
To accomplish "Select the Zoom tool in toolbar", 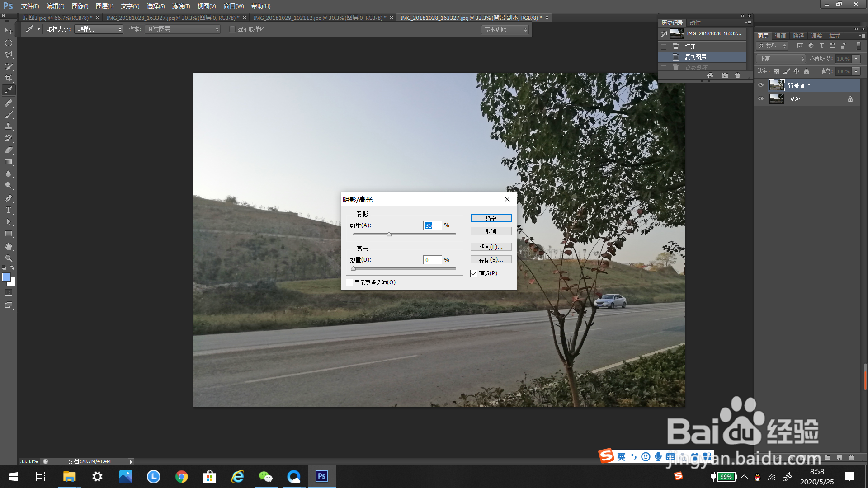I will click(9, 258).
